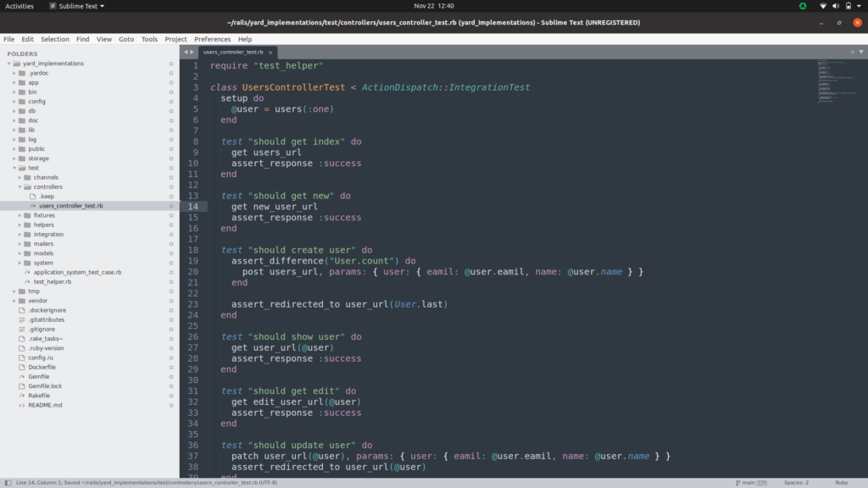Click helpers folder in sidebar

43,225
